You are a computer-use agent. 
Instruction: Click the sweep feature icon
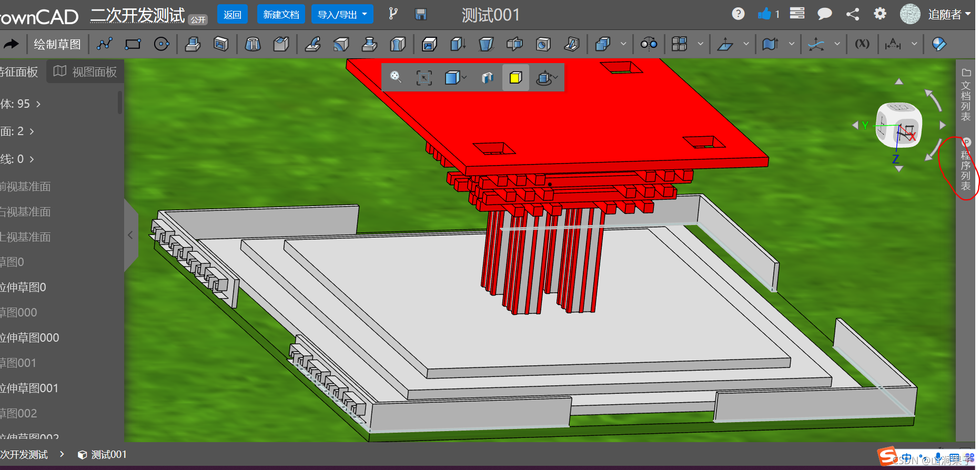pos(312,44)
